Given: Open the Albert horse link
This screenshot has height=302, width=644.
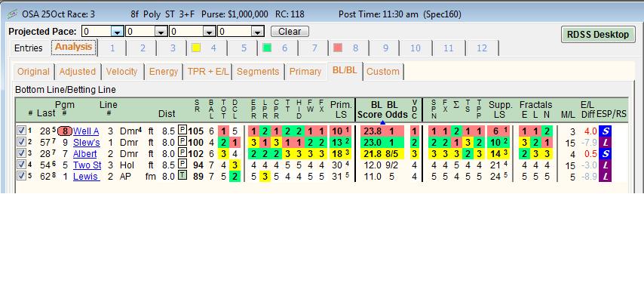Looking at the screenshot, I should pyautogui.click(x=84, y=154).
